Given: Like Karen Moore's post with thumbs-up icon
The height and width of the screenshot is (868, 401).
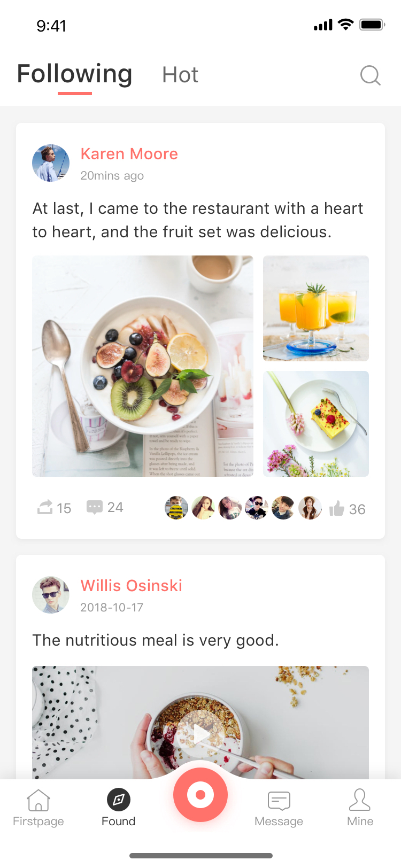Looking at the screenshot, I should point(337,508).
